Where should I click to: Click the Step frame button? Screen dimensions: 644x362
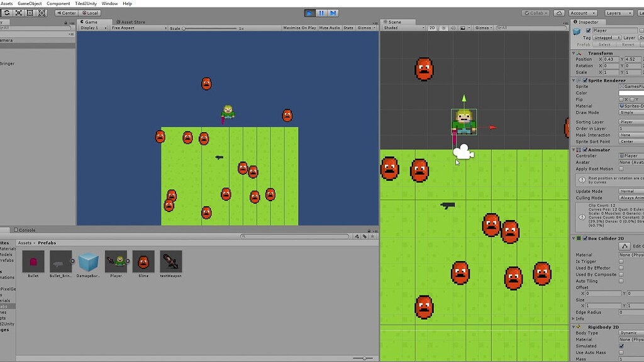pyautogui.click(x=332, y=12)
